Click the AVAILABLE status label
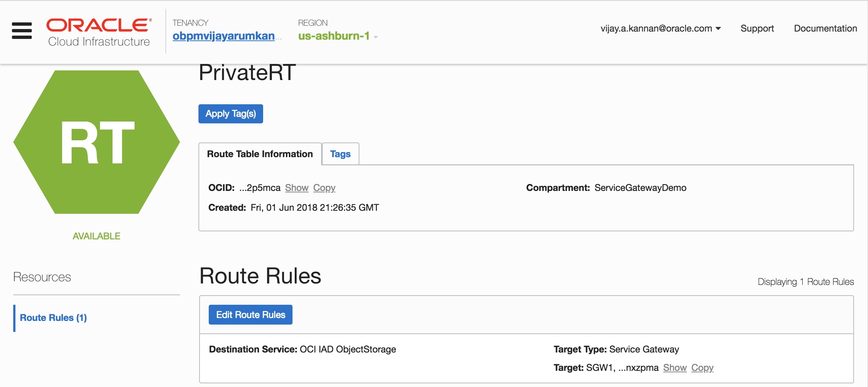This screenshot has height=387, width=868. (96, 236)
